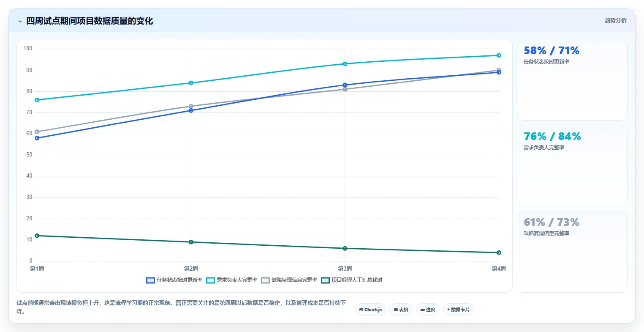Image resolution: width=644 pixels, height=332 pixels.
Task: Select the cyan 需求负责人完整率 point at 第3周
Action: pos(345,64)
